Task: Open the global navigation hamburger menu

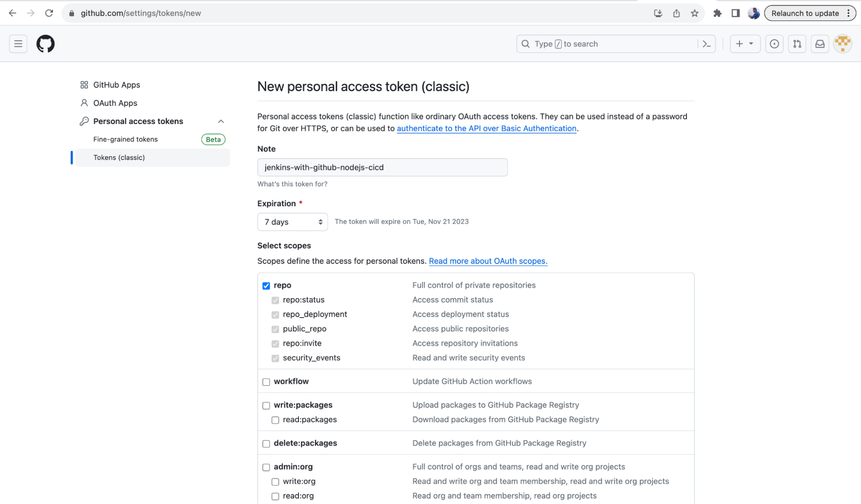Action: coord(18,43)
